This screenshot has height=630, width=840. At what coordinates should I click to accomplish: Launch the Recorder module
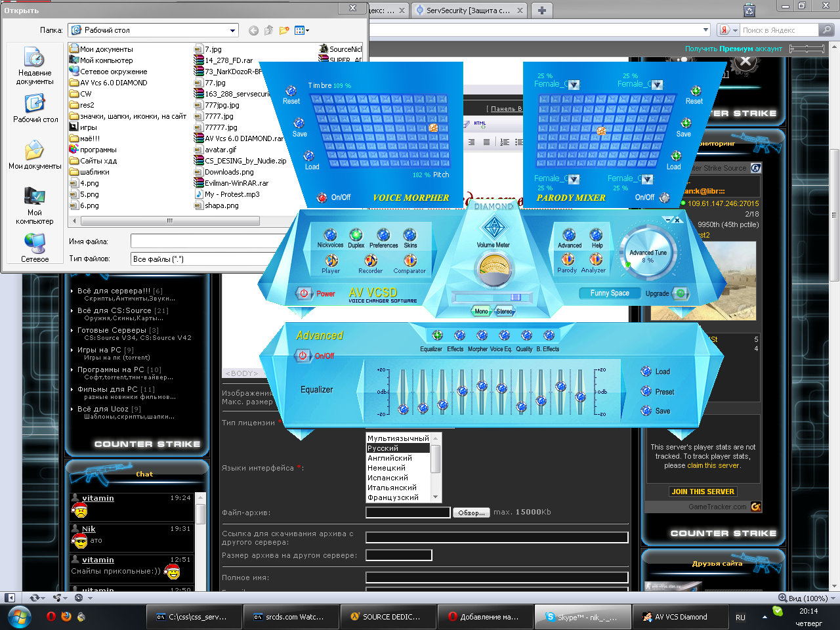370,261
